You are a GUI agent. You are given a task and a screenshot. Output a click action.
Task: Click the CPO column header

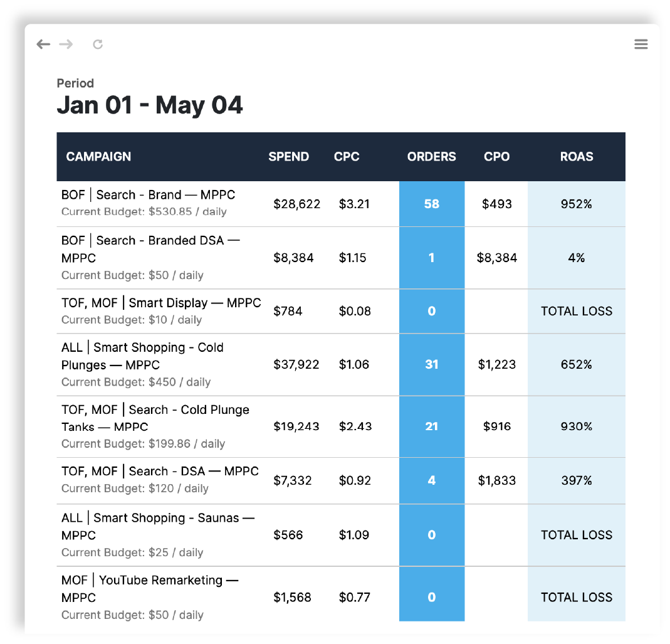[x=496, y=157]
